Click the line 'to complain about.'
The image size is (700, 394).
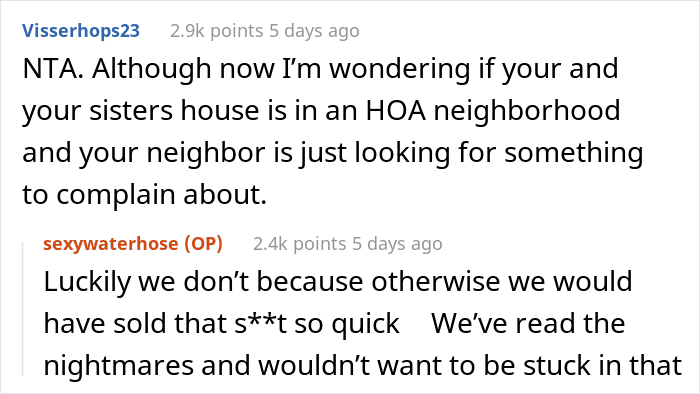click(x=145, y=195)
